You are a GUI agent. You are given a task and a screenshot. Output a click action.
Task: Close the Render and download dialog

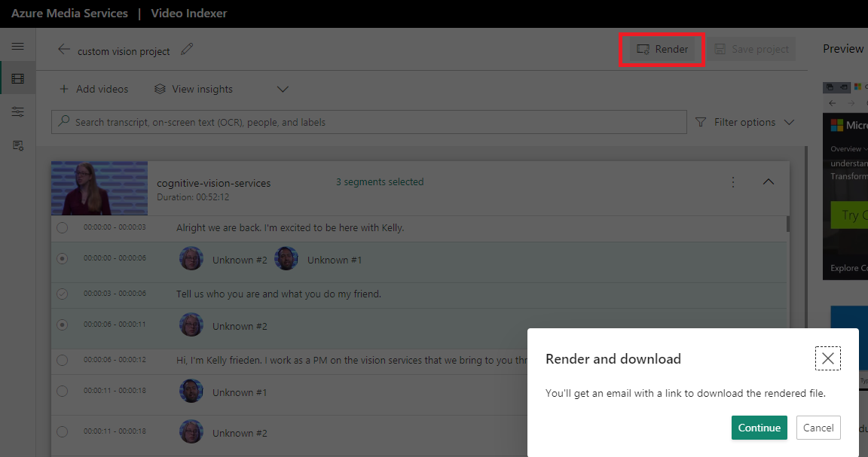click(x=827, y=358)
